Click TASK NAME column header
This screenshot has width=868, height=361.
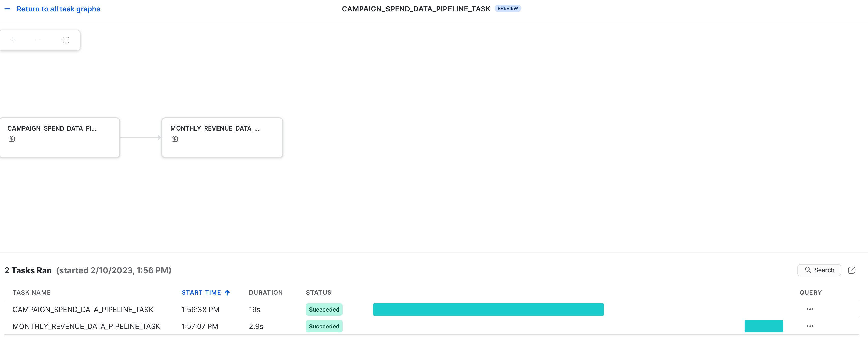pos(32,292)
